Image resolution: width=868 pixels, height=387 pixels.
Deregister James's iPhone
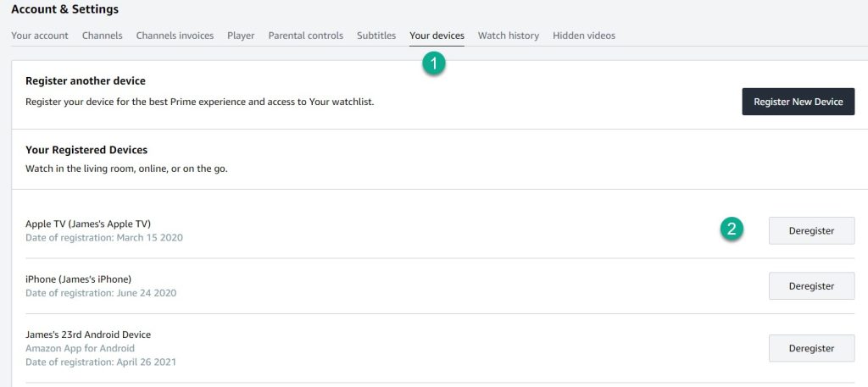point(811,286)
